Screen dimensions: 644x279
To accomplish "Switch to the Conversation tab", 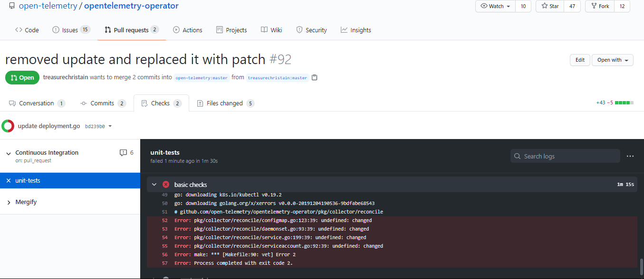I will point(37,103).
